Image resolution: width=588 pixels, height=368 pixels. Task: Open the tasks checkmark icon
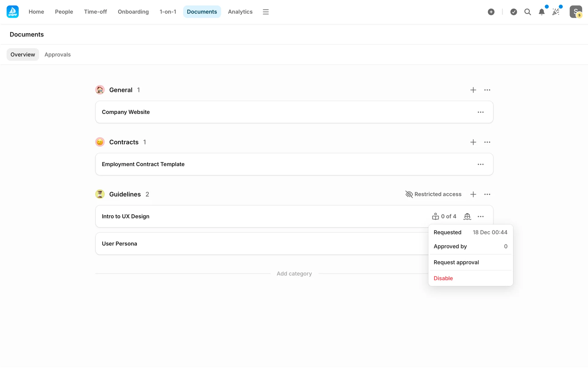point(514,12)
